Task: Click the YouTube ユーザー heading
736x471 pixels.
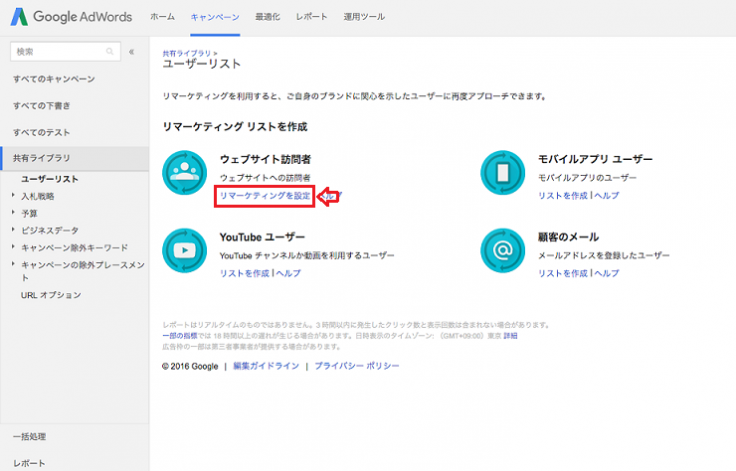Action: tap(262, 238)
